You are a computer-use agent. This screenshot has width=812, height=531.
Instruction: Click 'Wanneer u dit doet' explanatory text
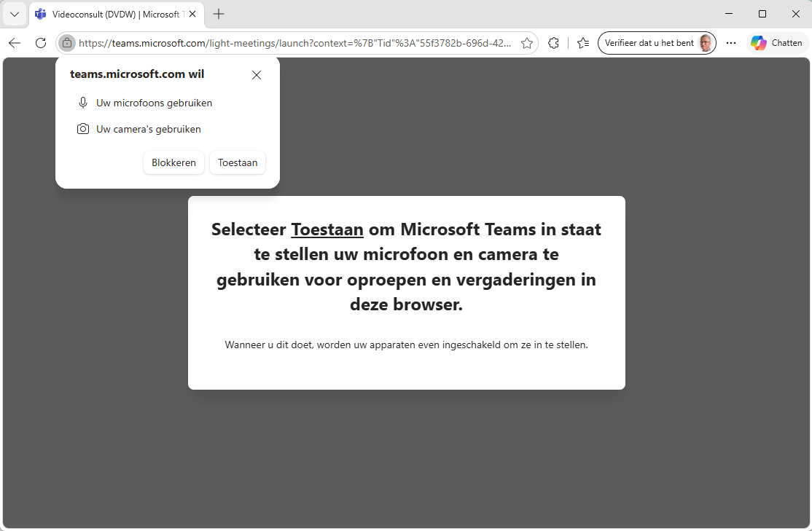click(407, 345)
